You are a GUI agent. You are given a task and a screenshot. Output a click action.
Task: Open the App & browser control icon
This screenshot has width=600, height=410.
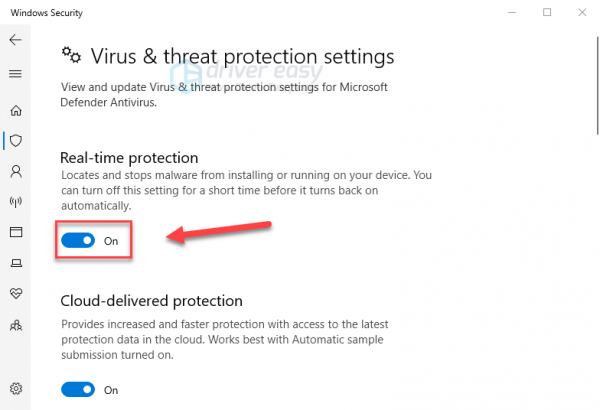click(x=16, y=232)
